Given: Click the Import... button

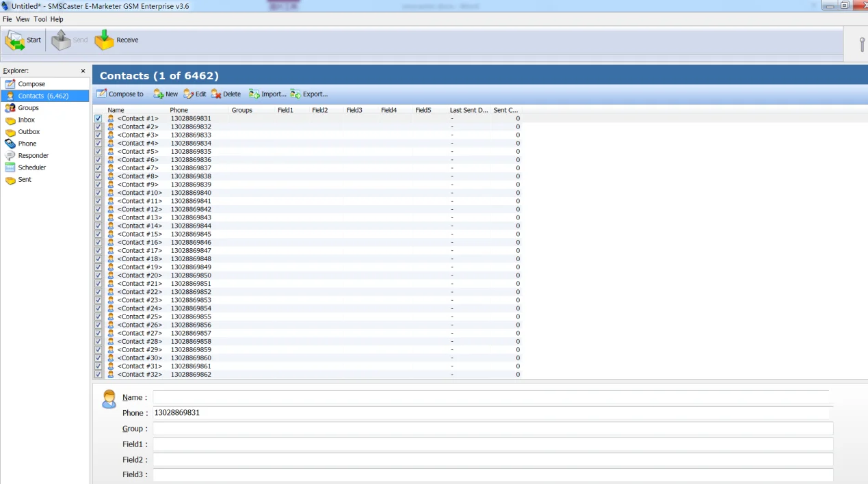Looking at the screenshot, I should 267,94.
